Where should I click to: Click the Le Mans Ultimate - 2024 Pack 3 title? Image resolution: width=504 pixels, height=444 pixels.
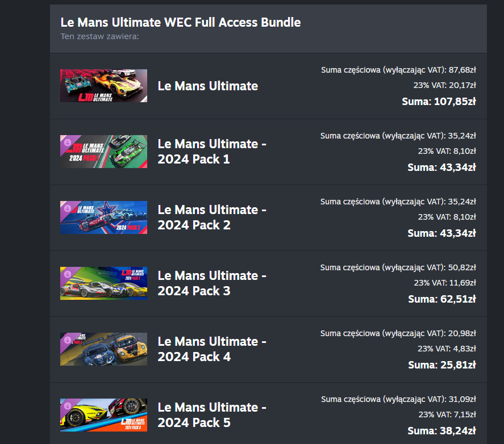212,283
